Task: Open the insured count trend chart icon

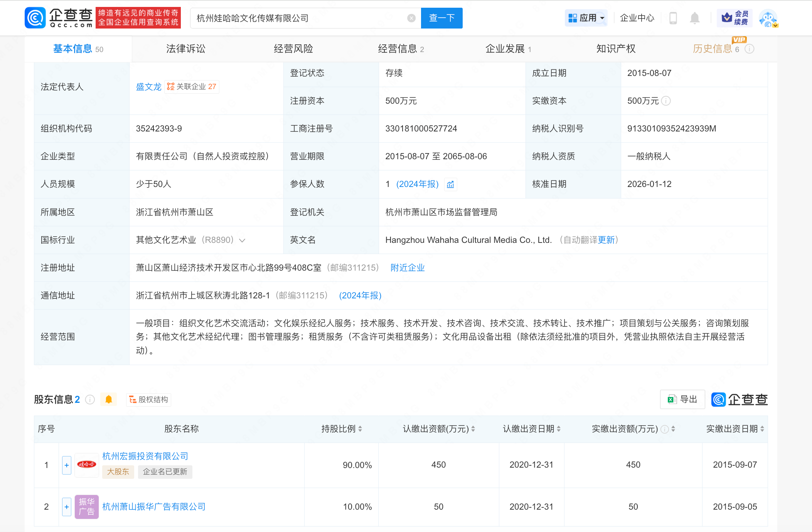Action: coord(450,185)
